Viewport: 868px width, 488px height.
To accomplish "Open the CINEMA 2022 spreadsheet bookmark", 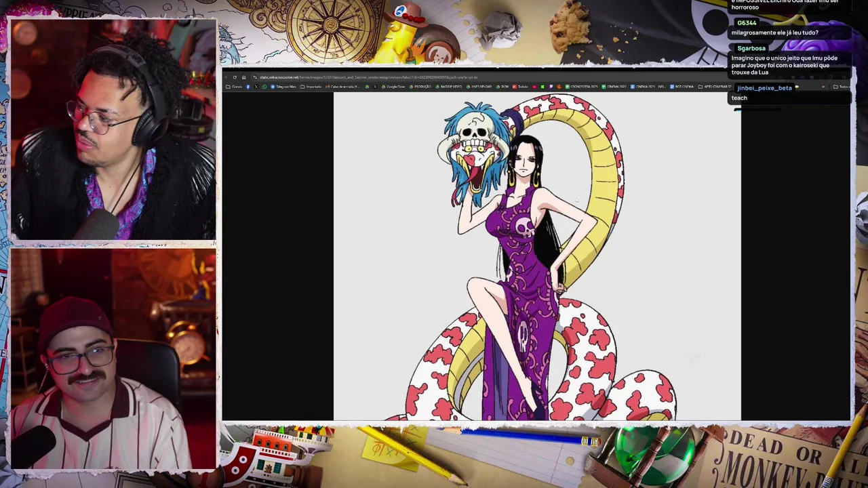I will [x=614, y=87].
